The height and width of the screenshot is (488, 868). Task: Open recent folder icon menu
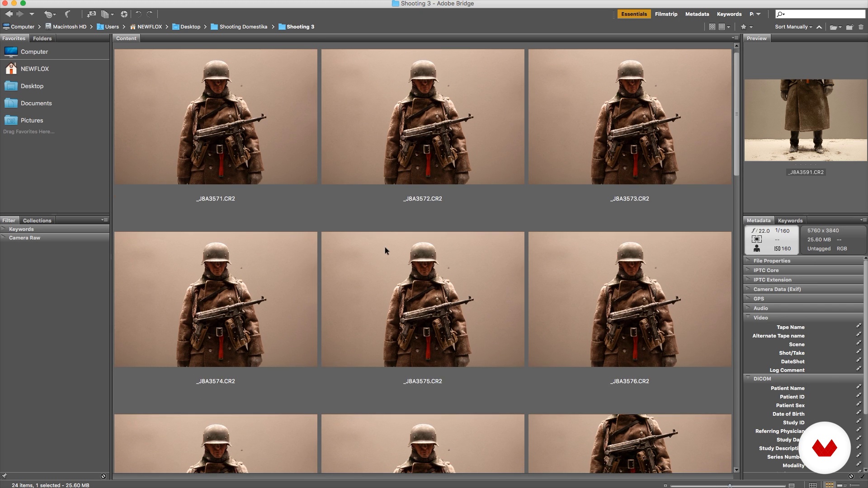tap(835, 27)
